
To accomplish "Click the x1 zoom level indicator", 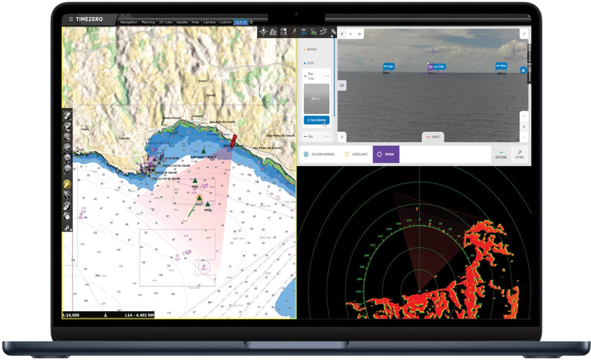I will coord(524,126).
